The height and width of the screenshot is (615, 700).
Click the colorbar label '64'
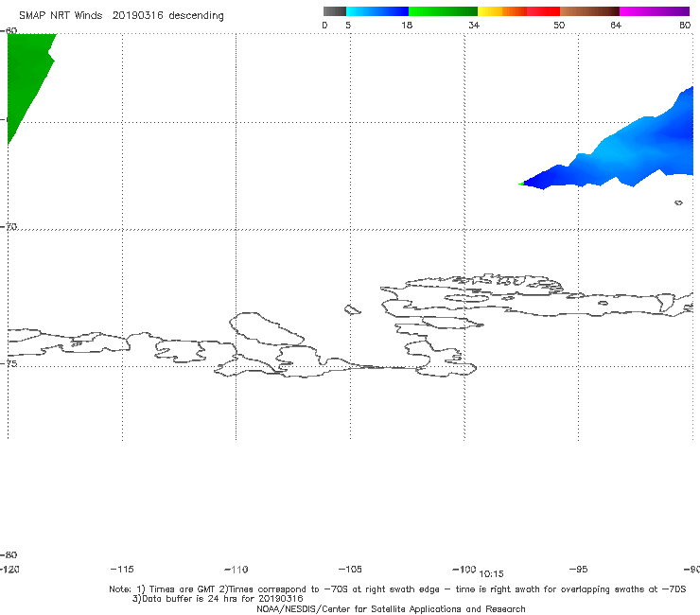tap(616, 25)
